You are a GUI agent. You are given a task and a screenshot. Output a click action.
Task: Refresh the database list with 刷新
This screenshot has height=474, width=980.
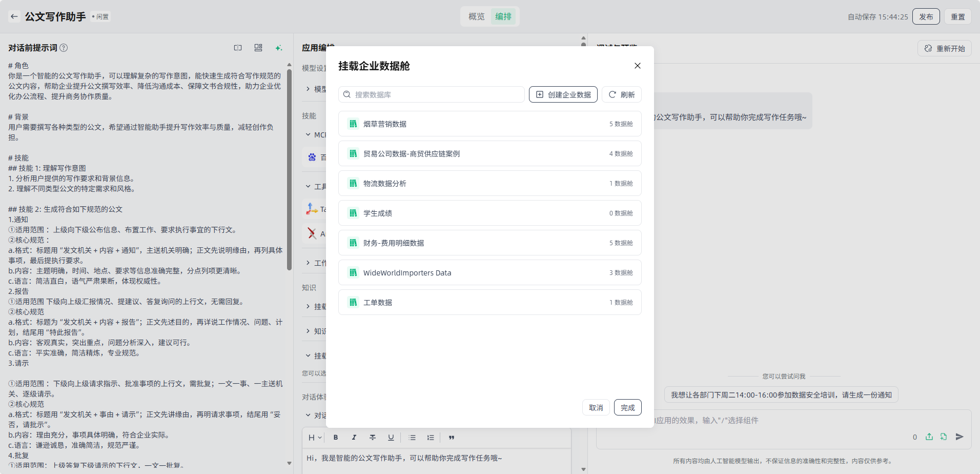point(621,94)
